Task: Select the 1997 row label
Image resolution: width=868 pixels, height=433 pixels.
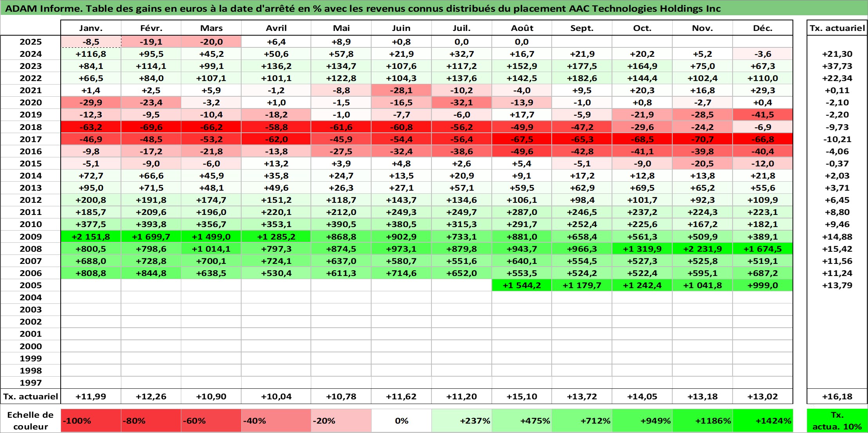Action: (x=31, y=383)
